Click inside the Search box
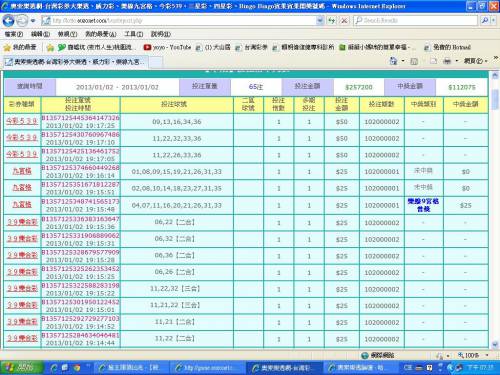 click(416, 21)
